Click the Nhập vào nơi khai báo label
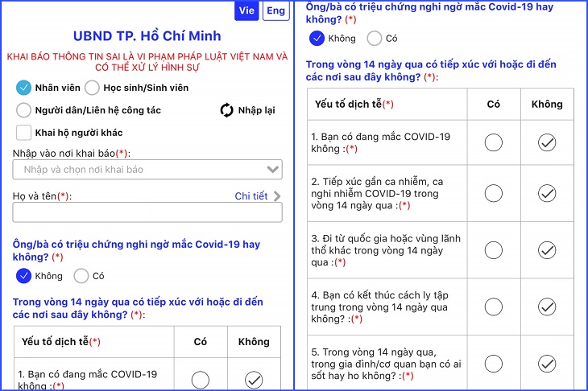This screenshot has width=588, height=391. pos(72,154)
